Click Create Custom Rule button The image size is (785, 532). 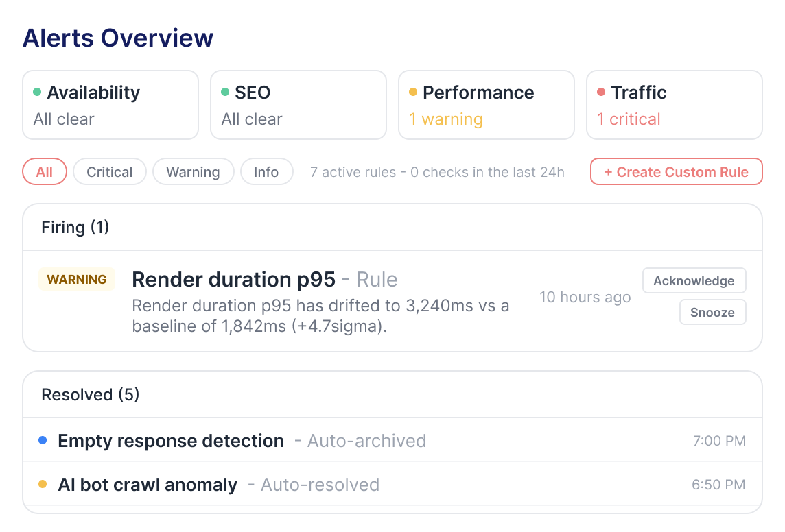click(677, 171)
